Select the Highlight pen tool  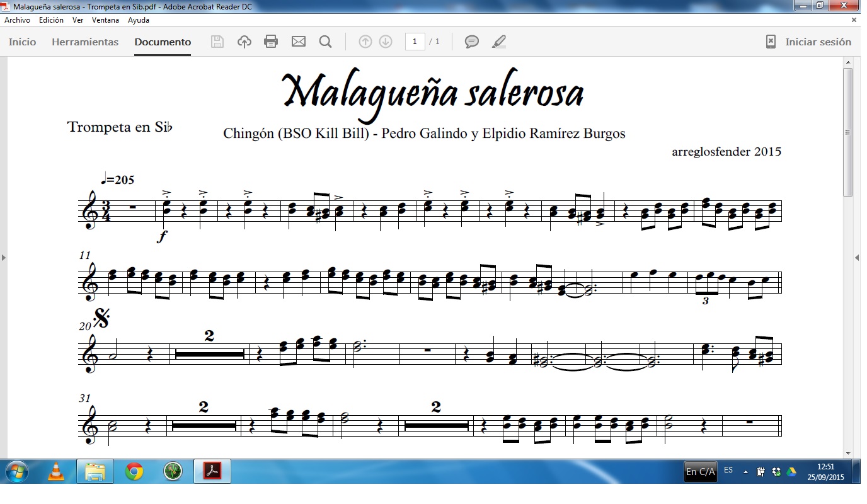coord(498,42)
